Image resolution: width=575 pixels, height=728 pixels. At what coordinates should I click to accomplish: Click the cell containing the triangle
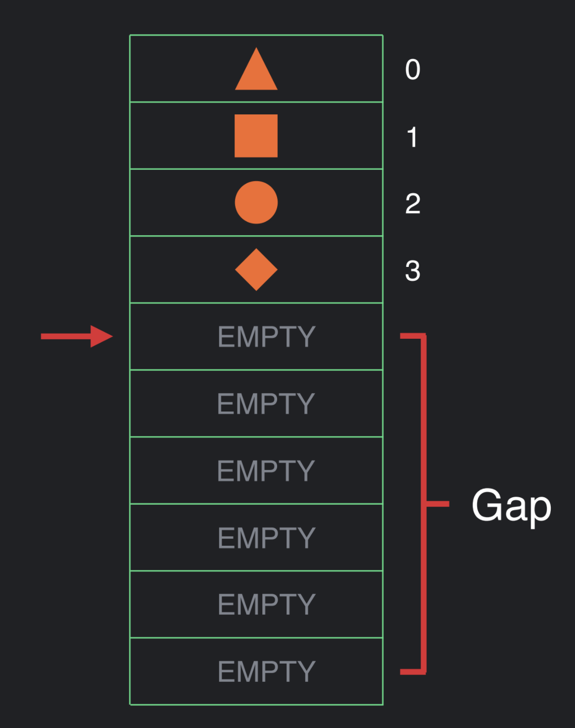(x=256, y=69)
